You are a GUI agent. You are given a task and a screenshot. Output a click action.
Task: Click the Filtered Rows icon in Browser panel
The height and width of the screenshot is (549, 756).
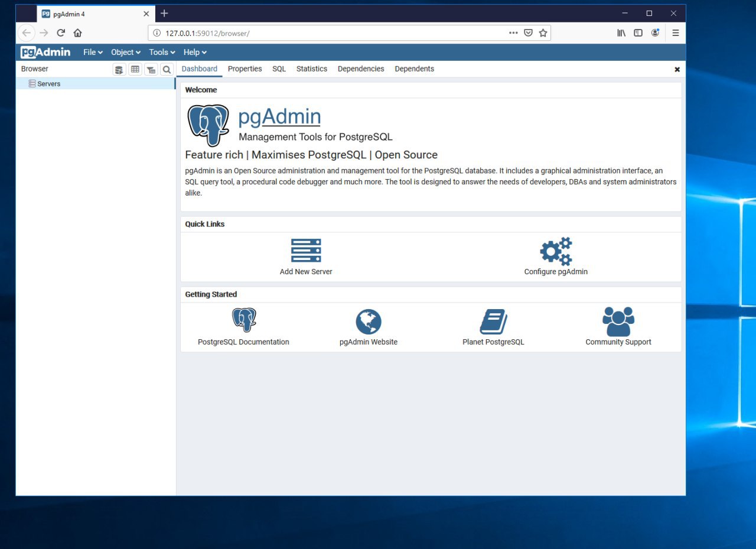click(151, 70)
